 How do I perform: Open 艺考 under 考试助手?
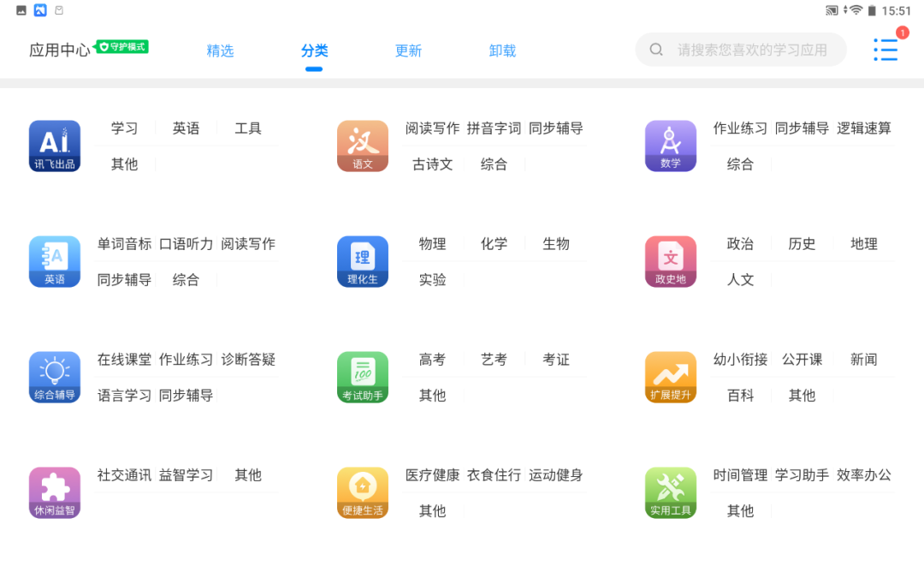pyautogui.click(x=494, y=360)
